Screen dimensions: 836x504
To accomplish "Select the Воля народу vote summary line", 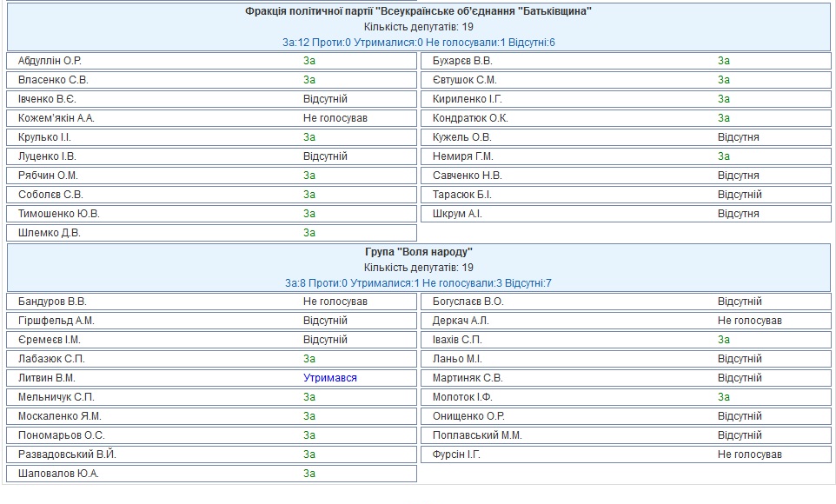I will tap(419, 283).
